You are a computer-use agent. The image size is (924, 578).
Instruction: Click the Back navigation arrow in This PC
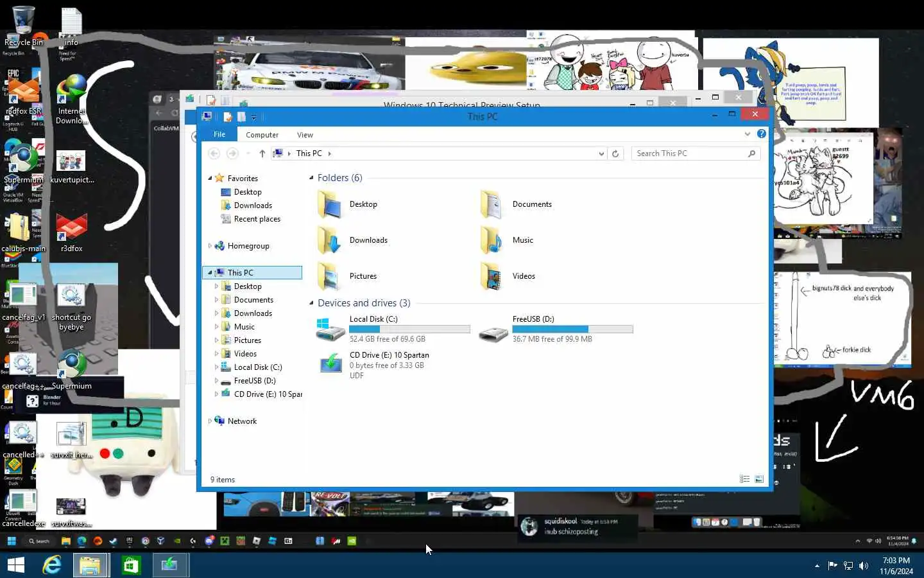click(x=214, y=153)
